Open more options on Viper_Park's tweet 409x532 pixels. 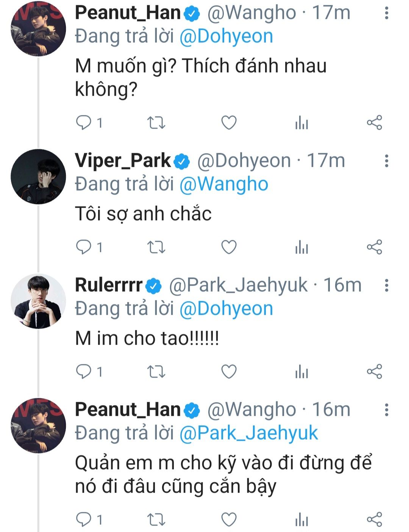(386, 161)
